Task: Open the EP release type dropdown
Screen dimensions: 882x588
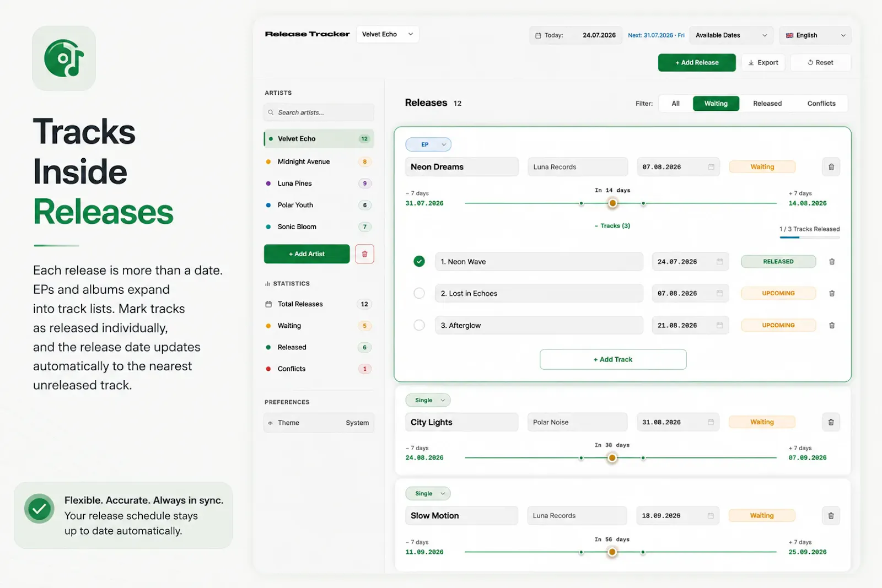Action: pos(428,144)
